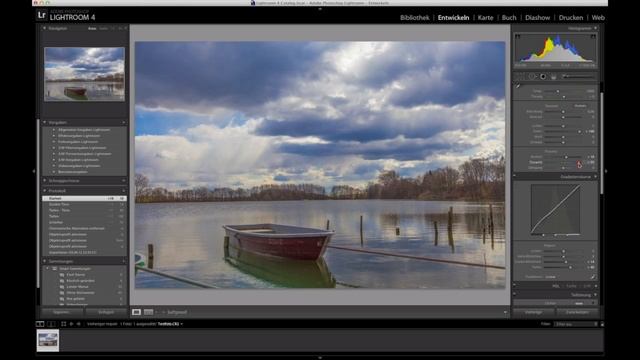Open the Web module
The image size is (640, 360).
[598, 18]
